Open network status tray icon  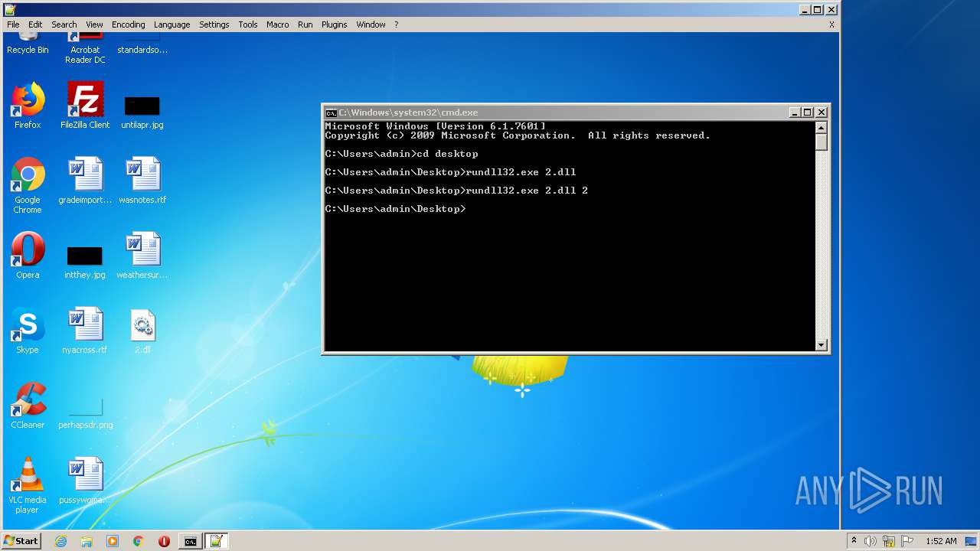(x=889, y=541)
